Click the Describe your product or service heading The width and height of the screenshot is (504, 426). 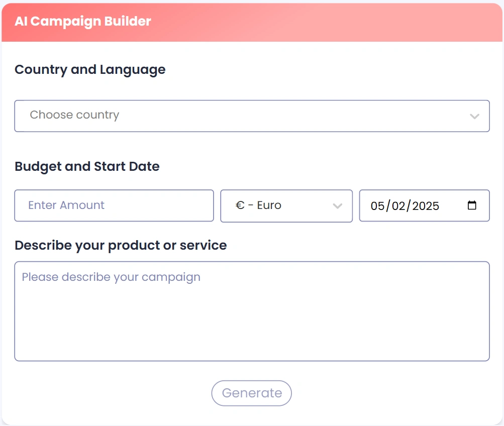(x=121, y=246)
